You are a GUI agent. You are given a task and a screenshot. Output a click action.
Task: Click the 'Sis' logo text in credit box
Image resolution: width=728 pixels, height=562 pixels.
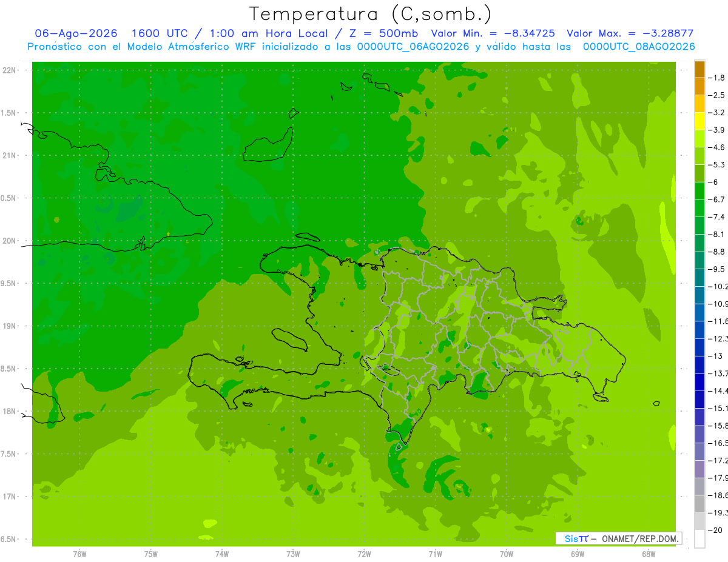571,538
